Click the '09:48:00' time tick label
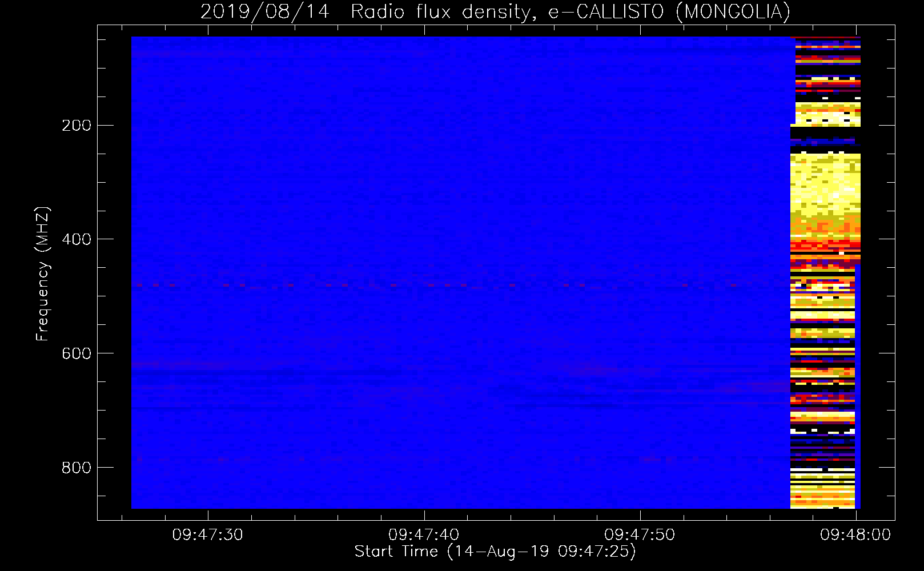Viewport: 924px width, 571px height. click(x=855, y=535)
